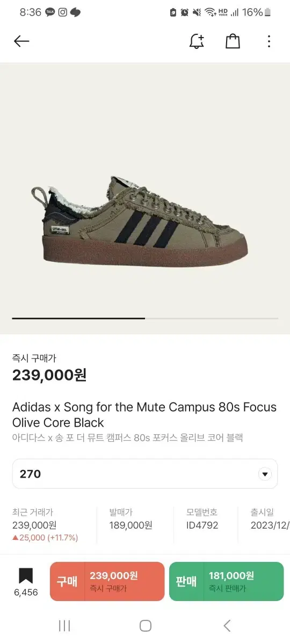Tap the green 판매 sell button
This screenshot has width=290, height=644.
(226, 582)
